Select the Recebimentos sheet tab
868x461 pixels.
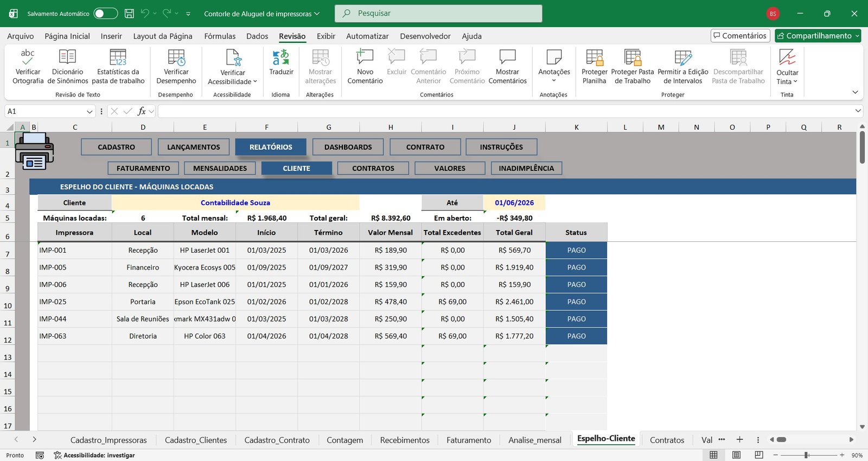tap(405, 440)
